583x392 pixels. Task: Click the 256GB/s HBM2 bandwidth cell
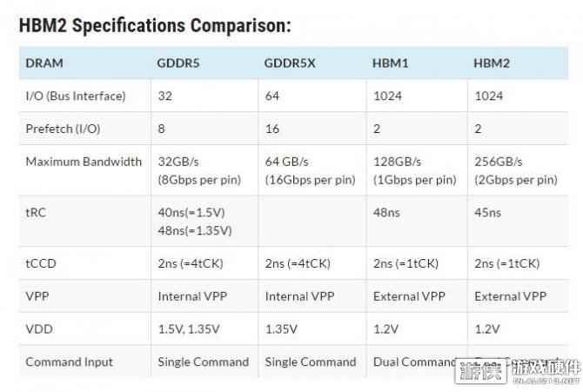[516, 170]
